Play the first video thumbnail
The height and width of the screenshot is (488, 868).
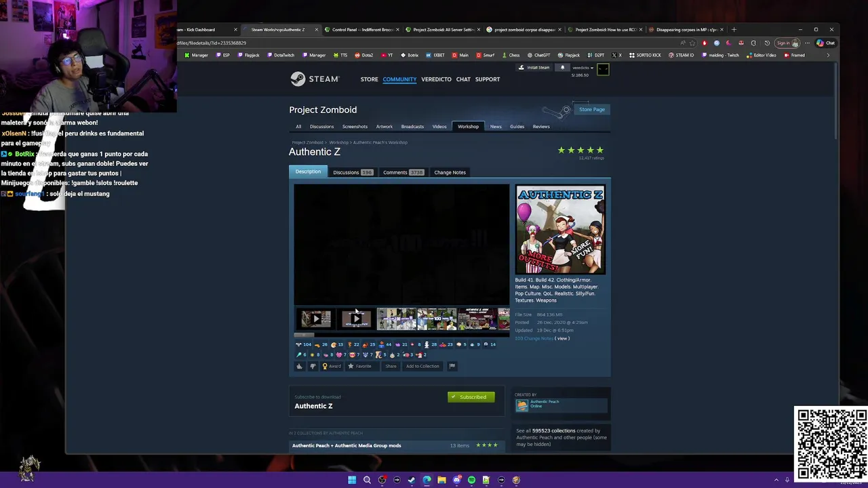pos(316,319)
